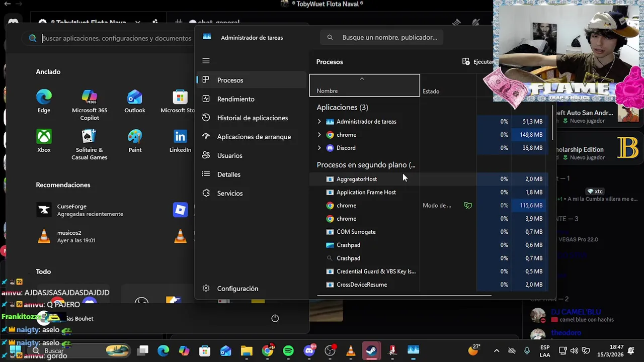644x362 pixels.
Task: Open Xbox from the pinned apps
Action: pyautogui.click(x=44, y=140)
